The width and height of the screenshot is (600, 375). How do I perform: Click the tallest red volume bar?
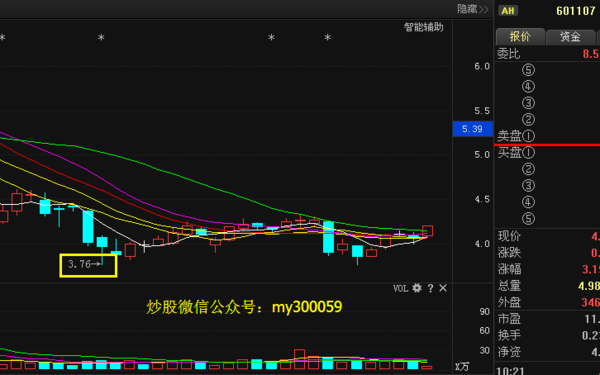(x=300, y=359)
